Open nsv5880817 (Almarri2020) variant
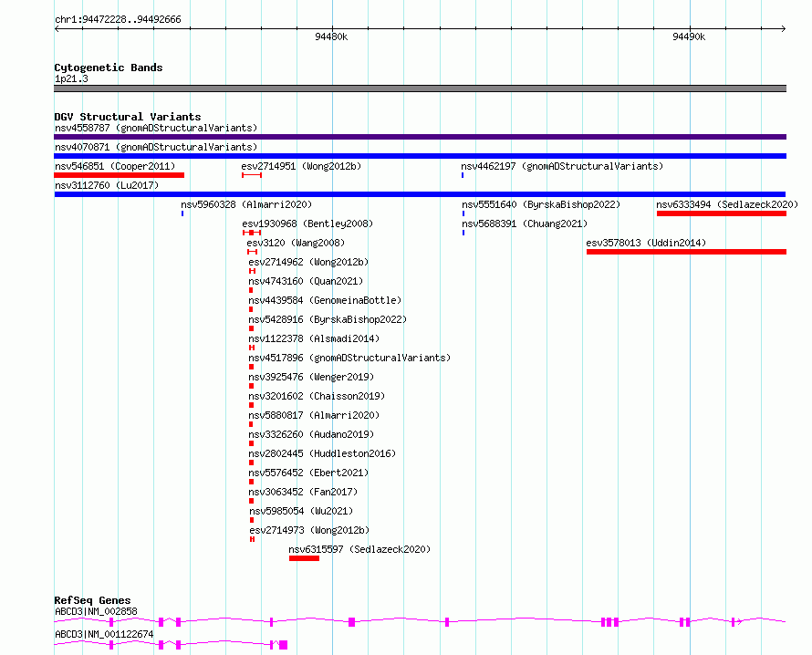 [x=315, y=415]
